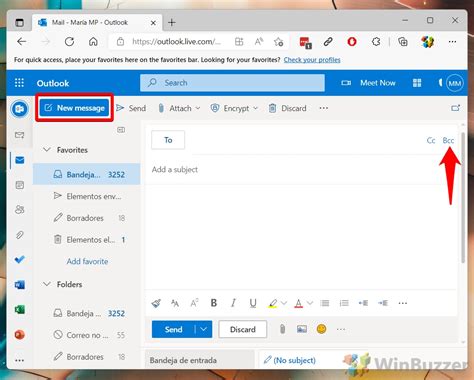Toggle underline formatting
This screenshot has height=380, width=474.
pos(253,303)
